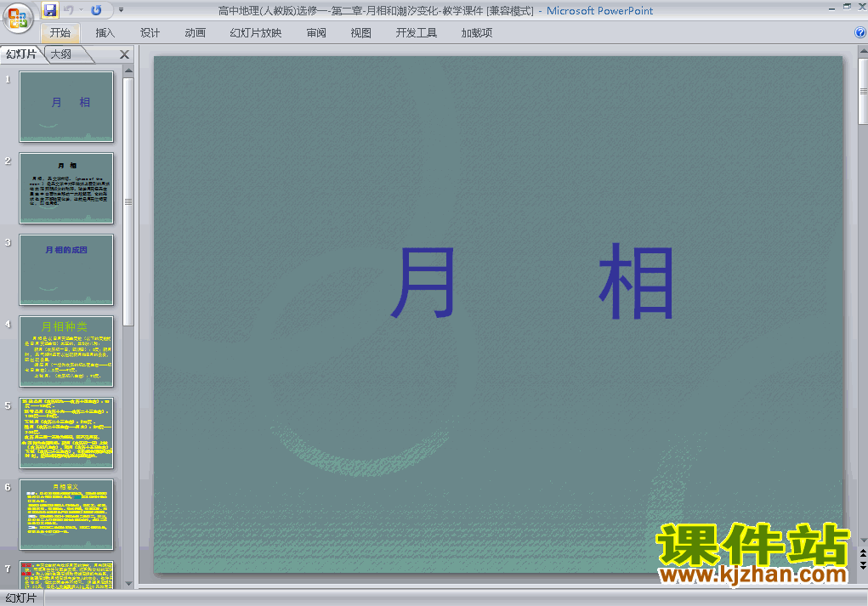Click the main slide area scroll-down arrow
This screenshot has width=868, height=606.
[x=863, y=541]
